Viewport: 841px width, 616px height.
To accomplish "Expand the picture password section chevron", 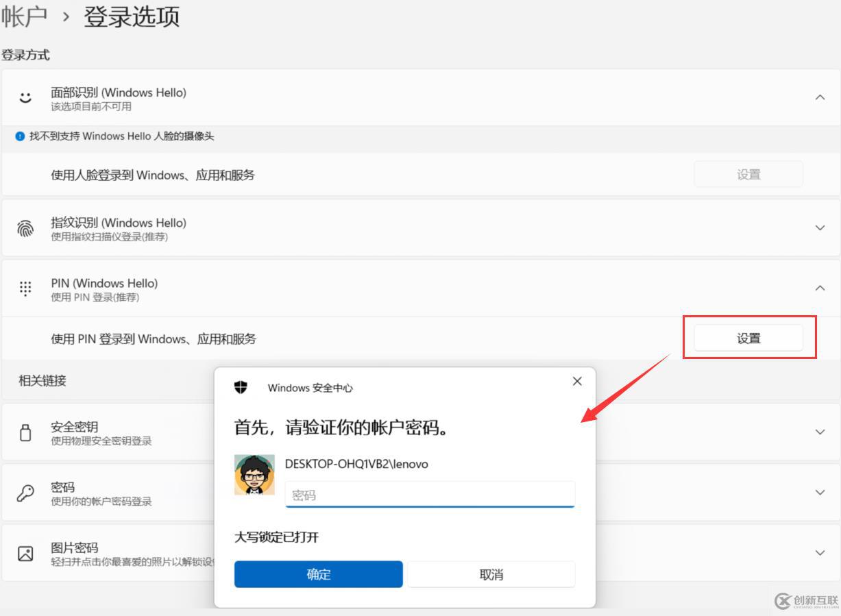I will (820, 553).
